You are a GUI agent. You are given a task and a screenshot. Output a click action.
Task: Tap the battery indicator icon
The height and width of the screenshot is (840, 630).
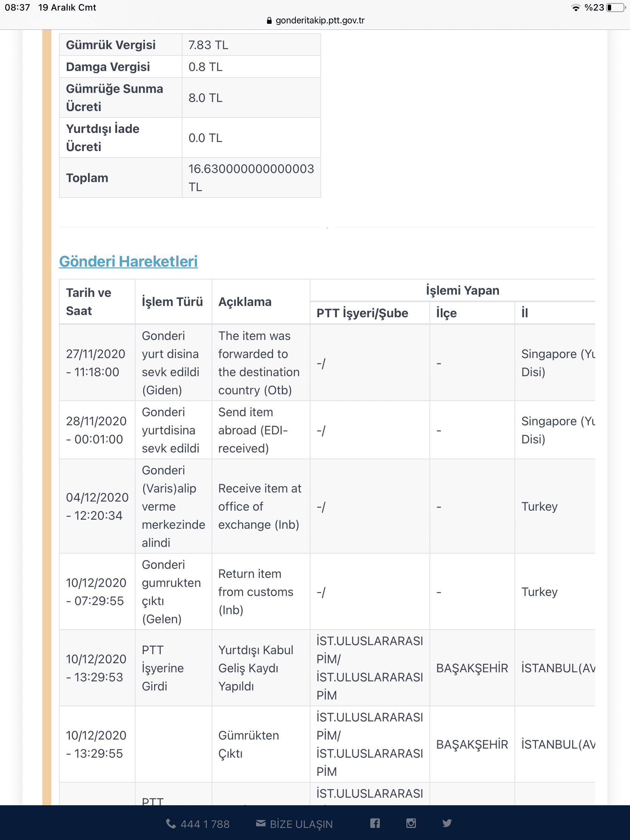pyautogui.click(x=616, y=8)
